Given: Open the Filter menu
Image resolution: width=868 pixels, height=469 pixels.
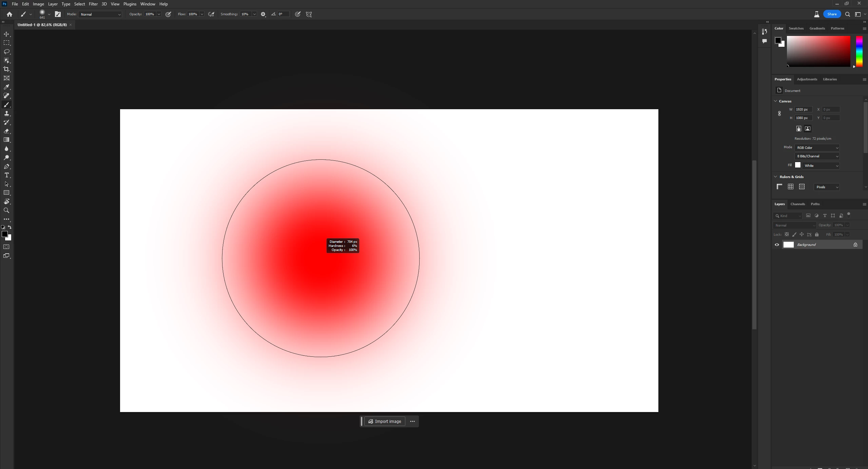Looking at the screenshot, I should pos(93,4).
